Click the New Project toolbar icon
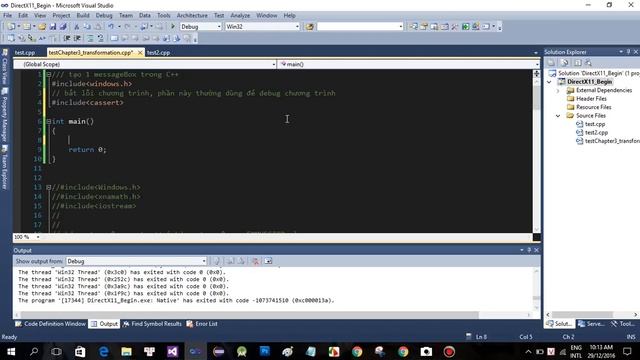640x360 pixels. tap(11, 27)
